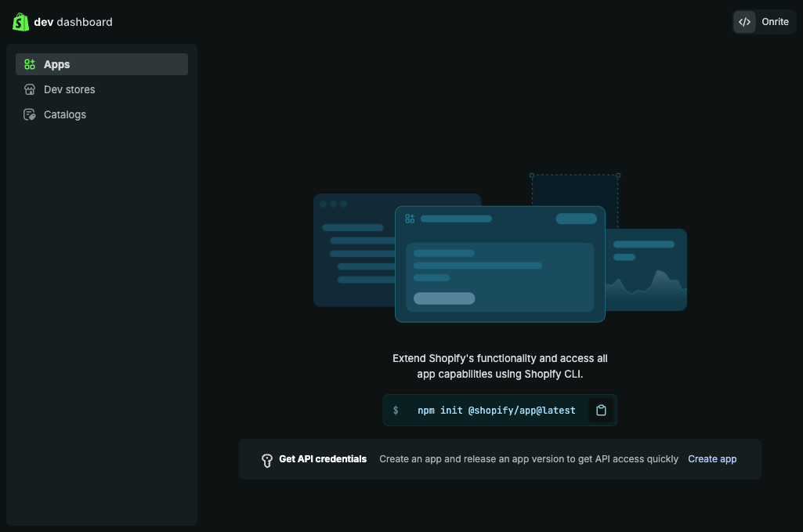The image size is (803, 532).
Task: Click the Shopify bag logo
Action: 20,22
